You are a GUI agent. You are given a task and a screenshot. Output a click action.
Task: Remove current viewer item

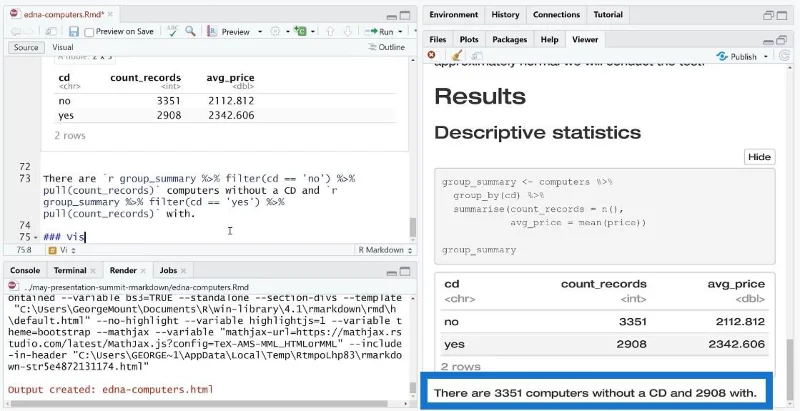point(432,56)
